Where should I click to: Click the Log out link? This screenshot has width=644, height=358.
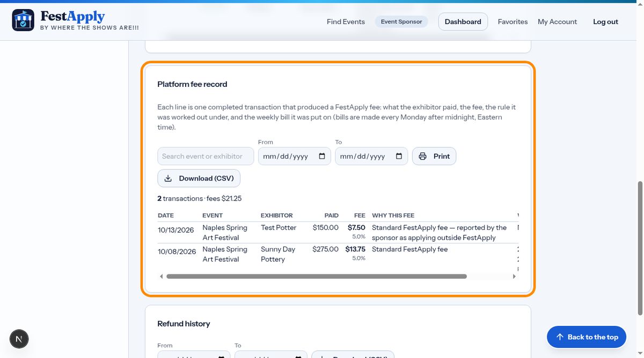coord(605,22)
